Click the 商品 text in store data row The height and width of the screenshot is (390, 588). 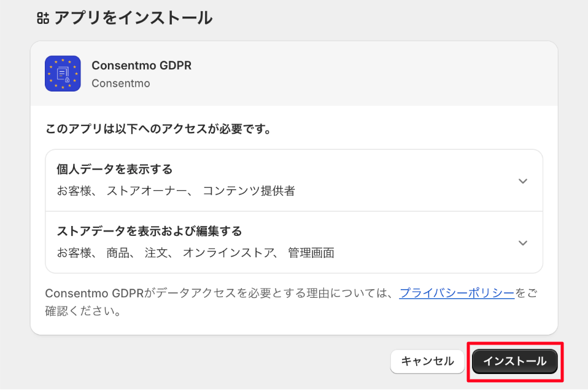coord(118,252)
